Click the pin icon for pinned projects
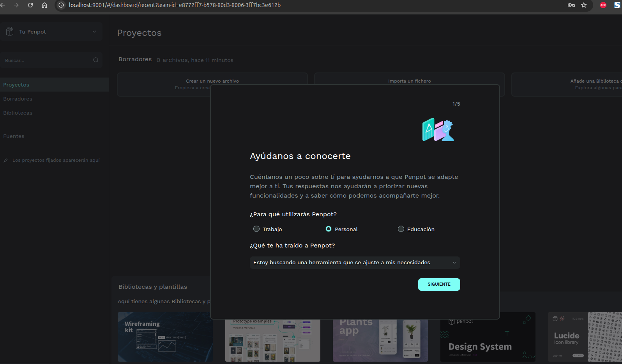This screenshot has height=364, width=622. (5, 161)
